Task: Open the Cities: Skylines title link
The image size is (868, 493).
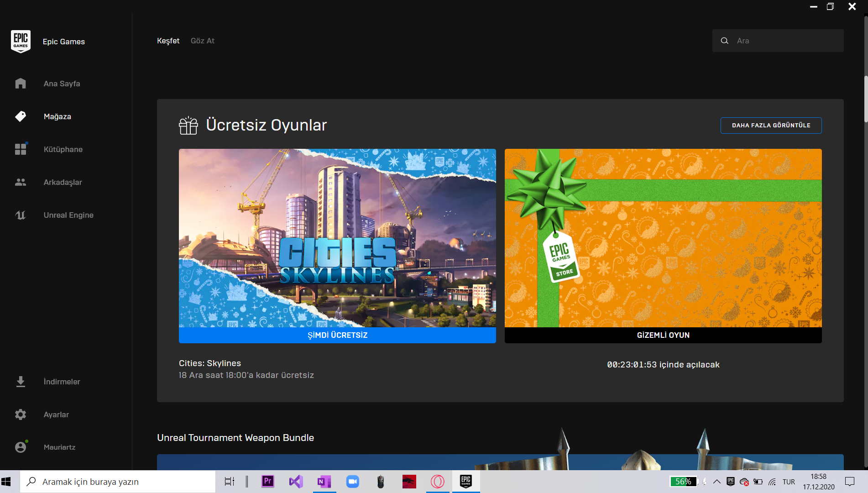Action: tap(210, 363)
